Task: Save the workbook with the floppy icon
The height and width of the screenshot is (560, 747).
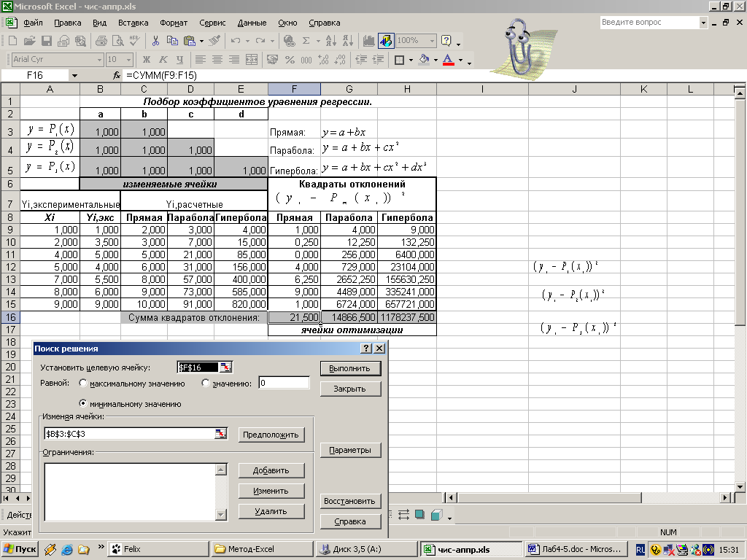Action: 46,41
